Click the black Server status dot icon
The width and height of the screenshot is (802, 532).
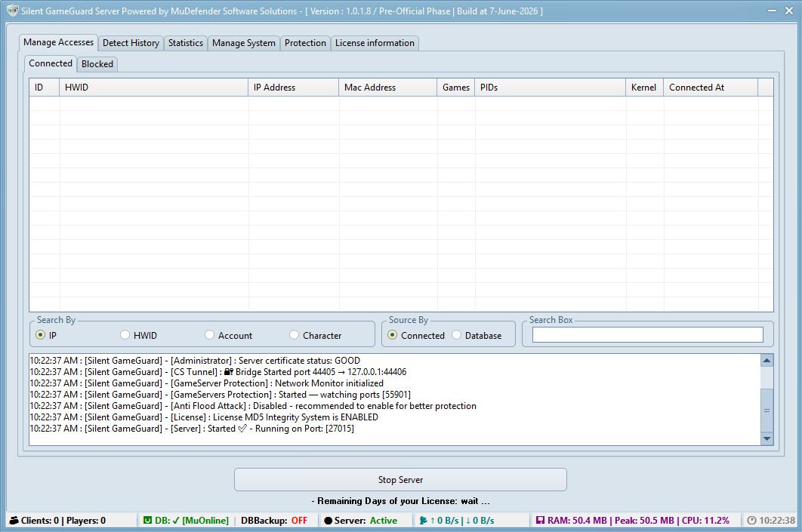tap(329, 521)
